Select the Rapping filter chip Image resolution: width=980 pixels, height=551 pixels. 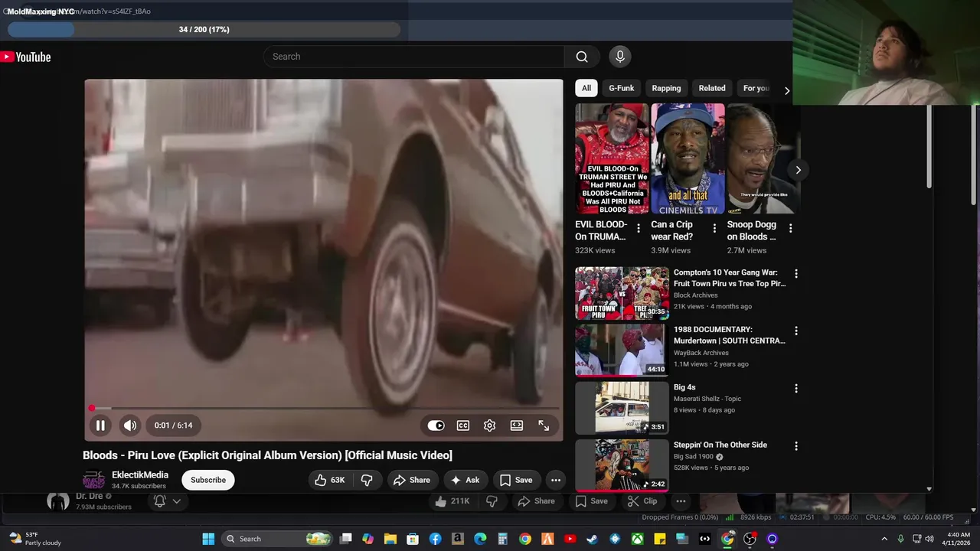click(666, 88)
